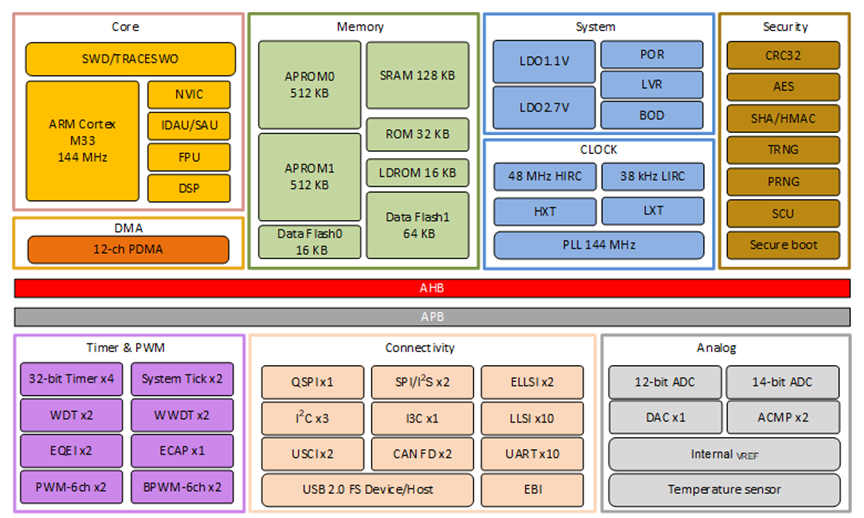This screenshot has height=518, width=864.
Task: Click the gray APB bus bar
Action: pos(432,317)
